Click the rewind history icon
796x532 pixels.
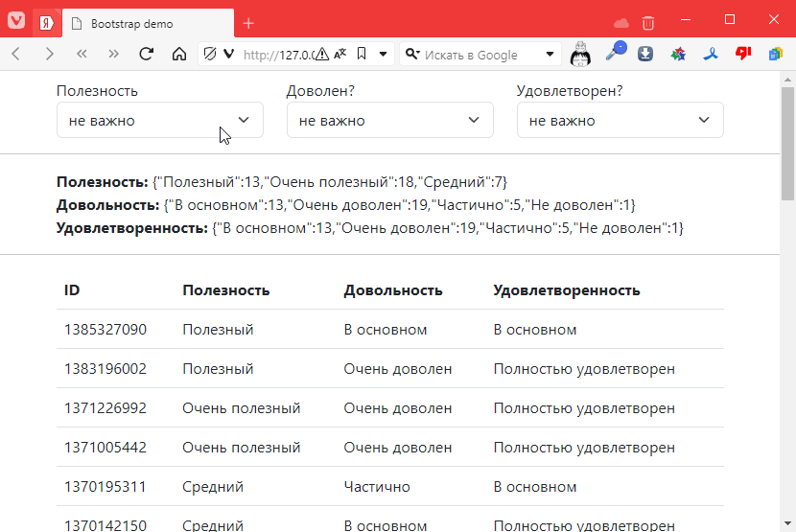82,55
